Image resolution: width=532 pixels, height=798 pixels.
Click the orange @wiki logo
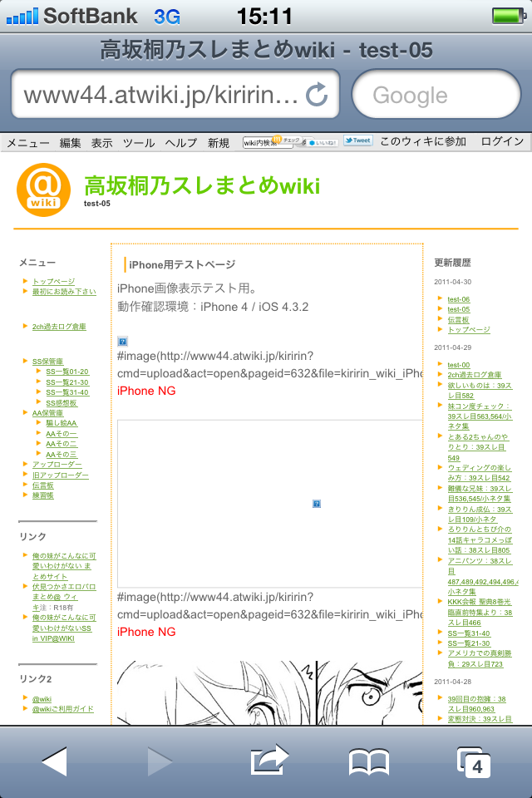coord(43,190)
